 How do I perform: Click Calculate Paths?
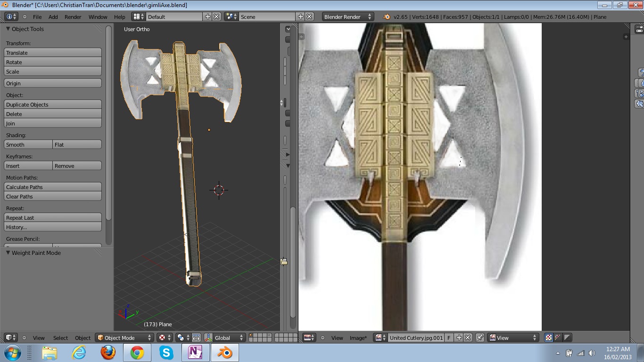point(53,187)
